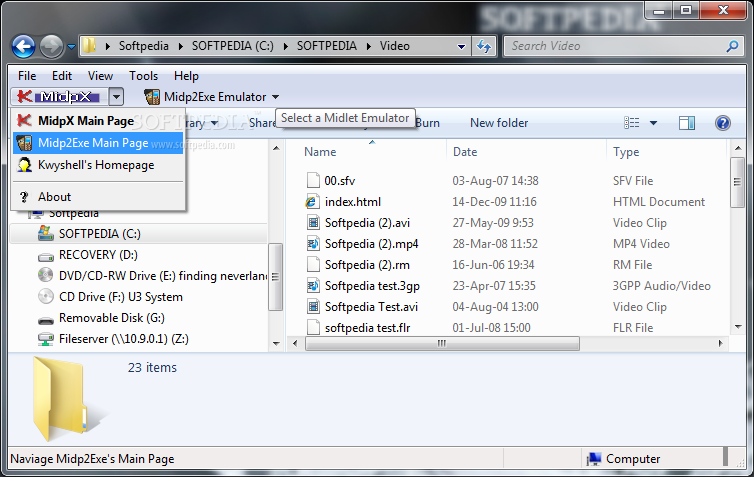Screen dimensions: 754x477
Task: Sort by the Date column header
Action: tap(465, 152)
